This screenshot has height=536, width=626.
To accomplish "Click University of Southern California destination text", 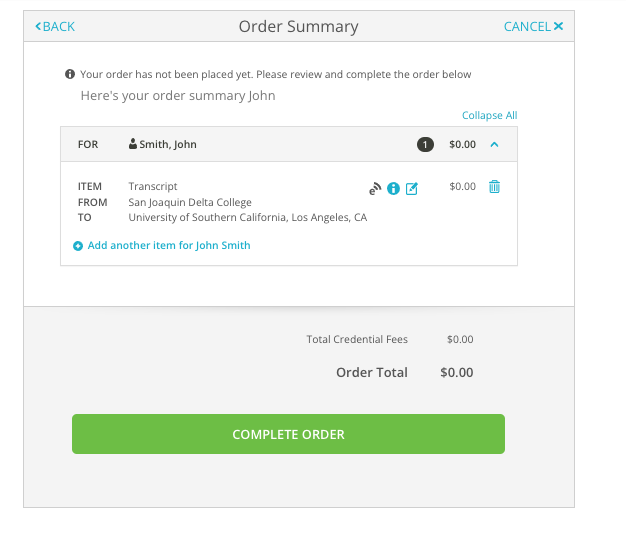I will coord(248,217).
